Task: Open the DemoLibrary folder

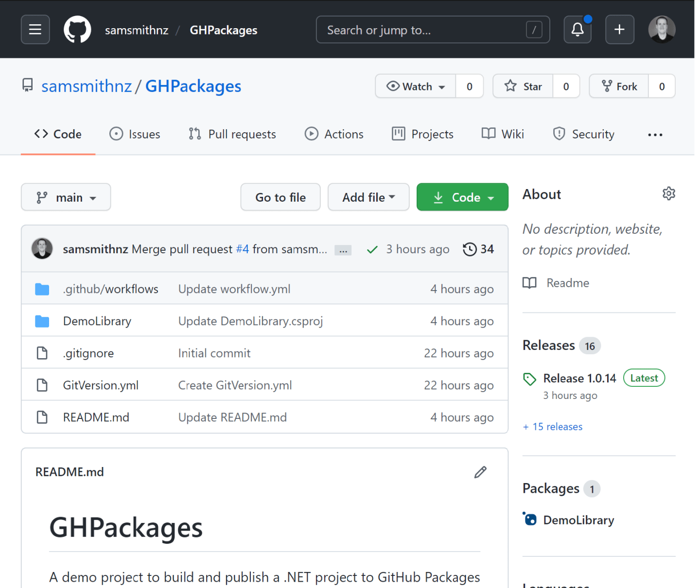Action: point(97,321)
